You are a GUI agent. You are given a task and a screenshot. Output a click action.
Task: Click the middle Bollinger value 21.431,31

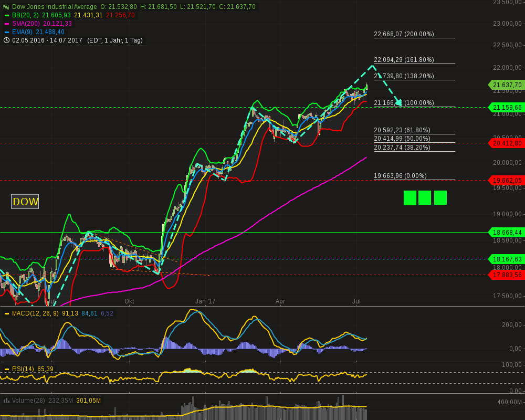click(x=88, y=15)
